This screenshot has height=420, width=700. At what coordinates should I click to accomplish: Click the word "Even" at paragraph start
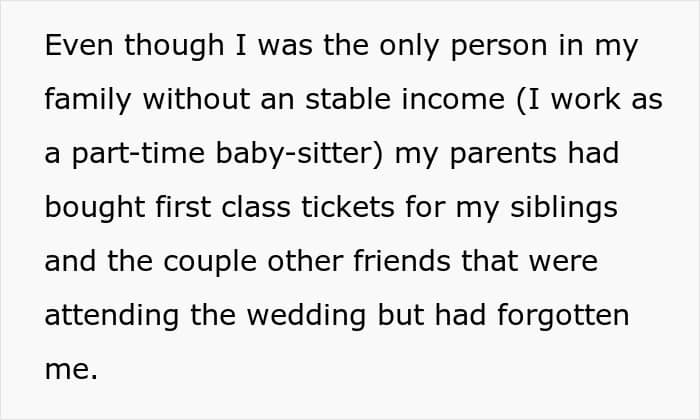79,45
